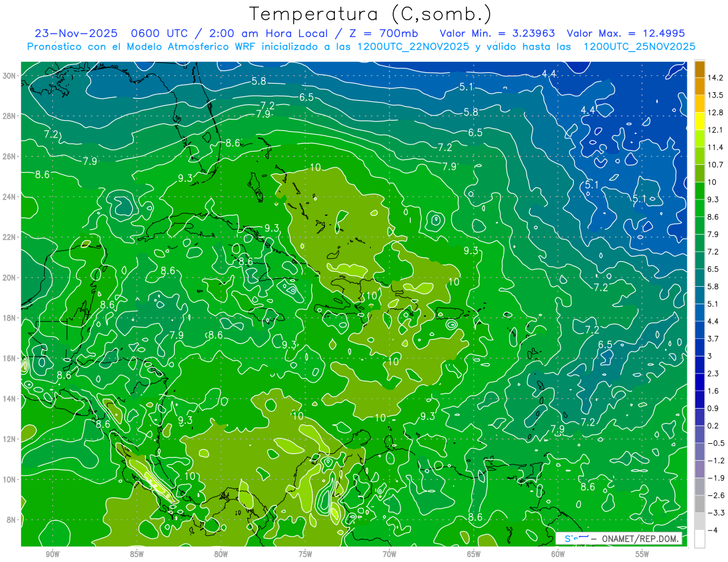Click 'Valor Min. = 3.23963' text
This screenshot has width=728, height=562.
click(x=497, y=33)
